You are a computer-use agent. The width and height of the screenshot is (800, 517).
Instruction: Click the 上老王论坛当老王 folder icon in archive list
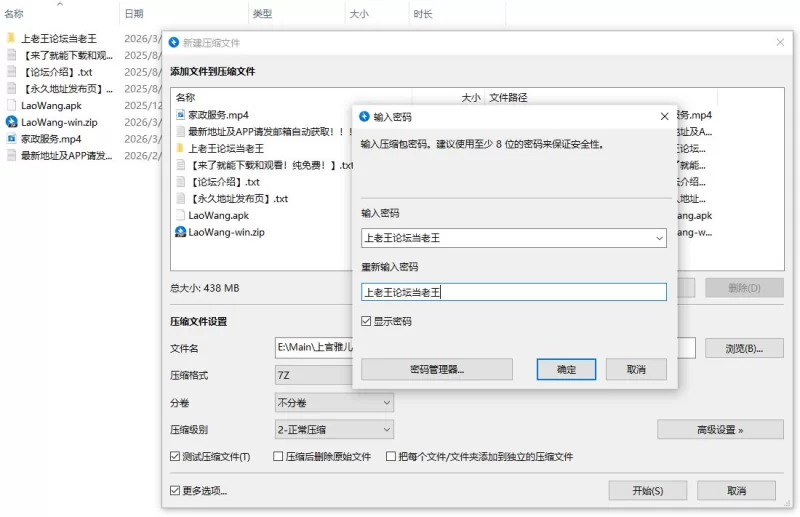tap(180, 148)
